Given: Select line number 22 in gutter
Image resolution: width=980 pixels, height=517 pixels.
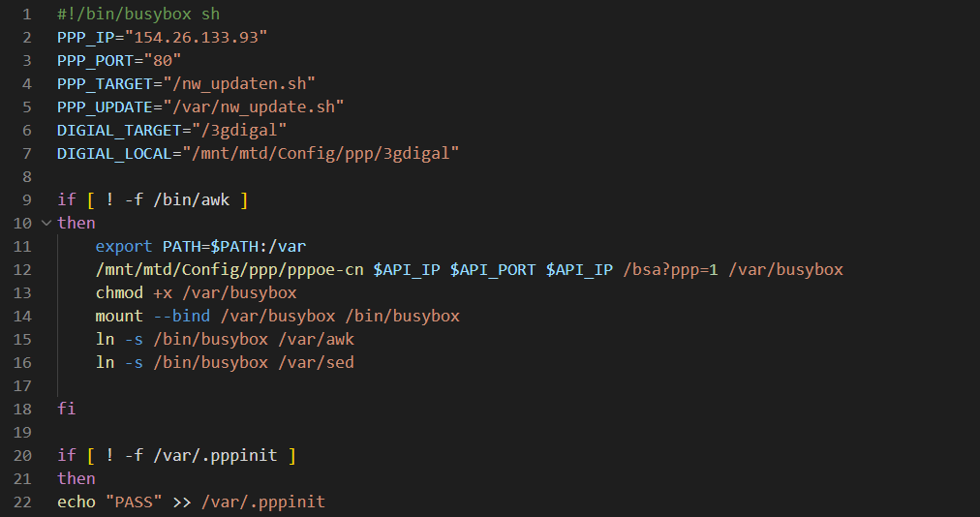Looking at the screenshot, I should click(x=22, y=502).
